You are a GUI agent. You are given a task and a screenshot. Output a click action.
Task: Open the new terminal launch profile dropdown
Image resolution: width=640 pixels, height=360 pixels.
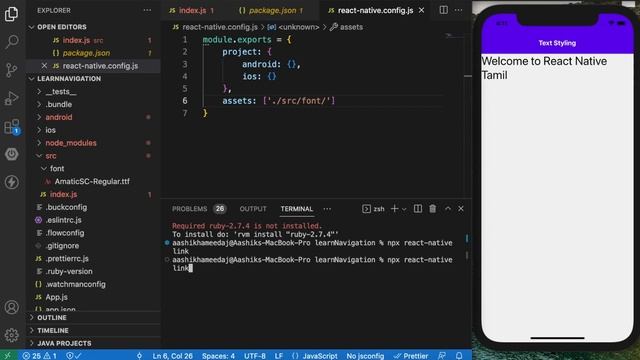point(404,209)
